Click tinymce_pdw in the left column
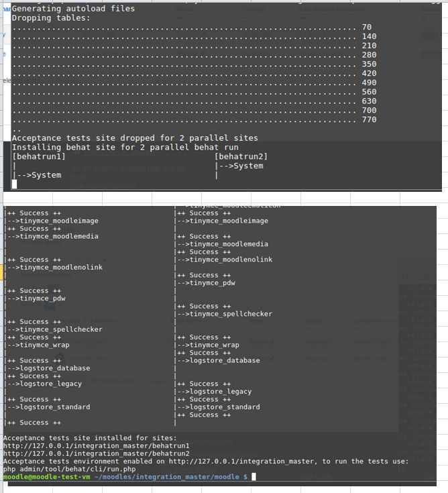 (42, 298)
